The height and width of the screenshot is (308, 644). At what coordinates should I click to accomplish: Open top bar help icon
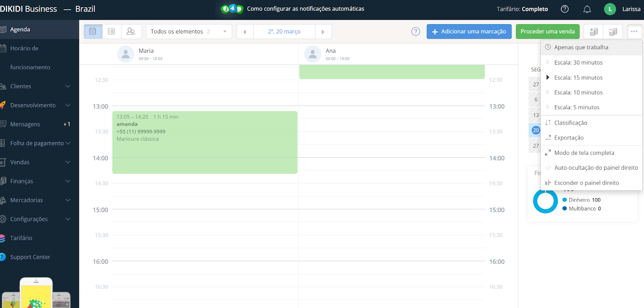pyautogui.click(x=565, y=9)
